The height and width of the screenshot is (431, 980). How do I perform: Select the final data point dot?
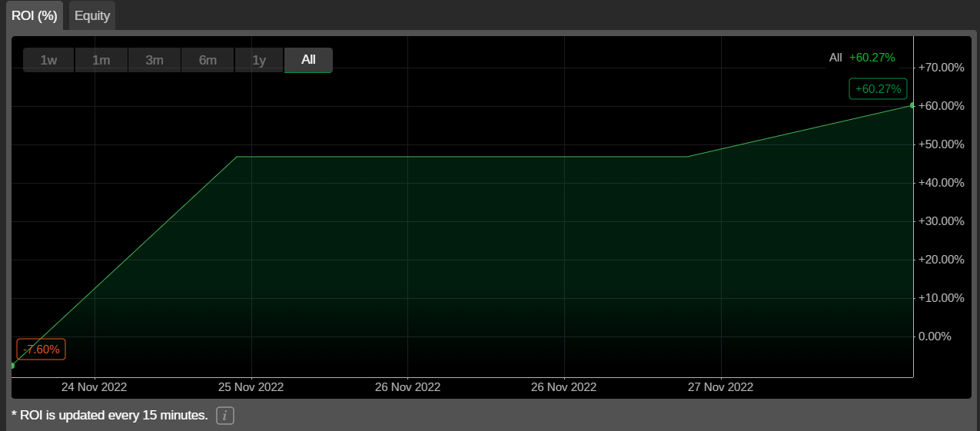tap(912, 105)
